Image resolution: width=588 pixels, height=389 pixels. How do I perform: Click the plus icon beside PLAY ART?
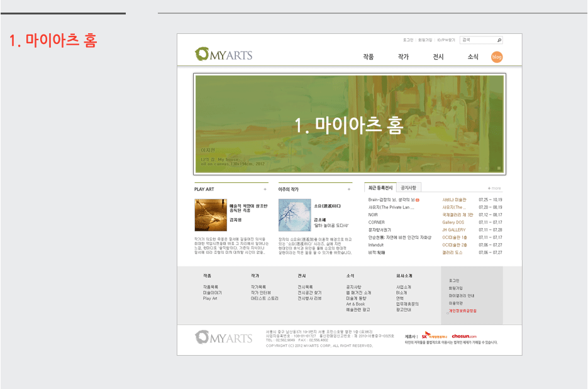point(265,189)
